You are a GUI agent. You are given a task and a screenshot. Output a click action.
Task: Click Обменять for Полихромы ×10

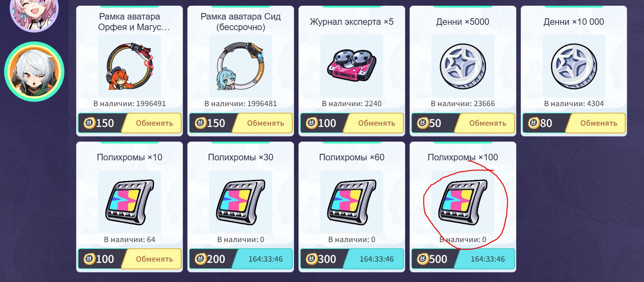click(152, 259)
